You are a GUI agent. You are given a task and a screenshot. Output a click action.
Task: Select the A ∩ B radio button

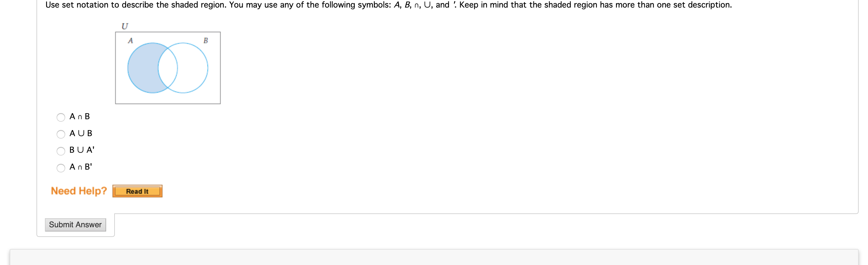pyautogui.click(x=61, y=117)
